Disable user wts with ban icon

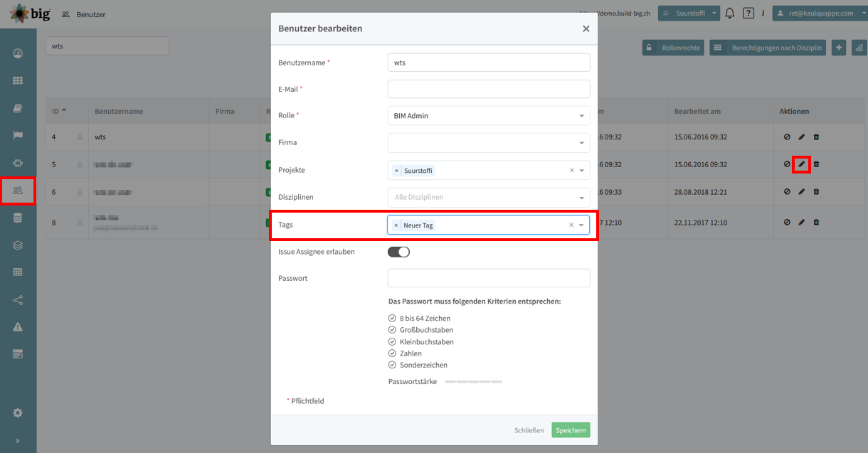[x=787, y=137]
